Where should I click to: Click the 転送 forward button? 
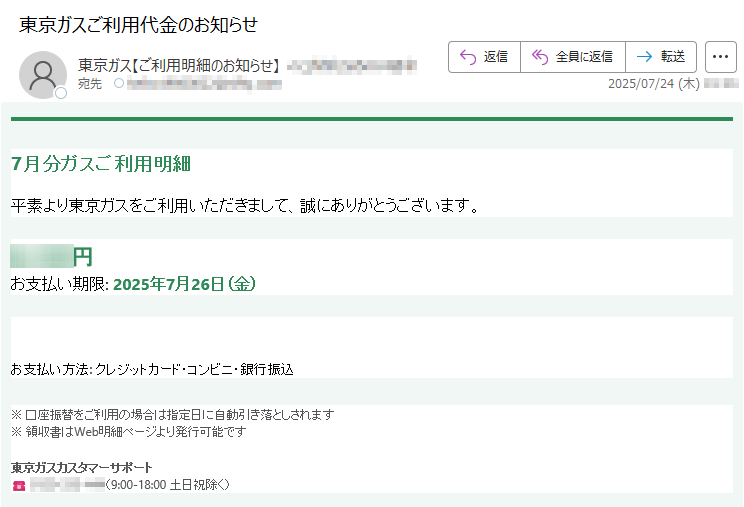pos(661,57)
